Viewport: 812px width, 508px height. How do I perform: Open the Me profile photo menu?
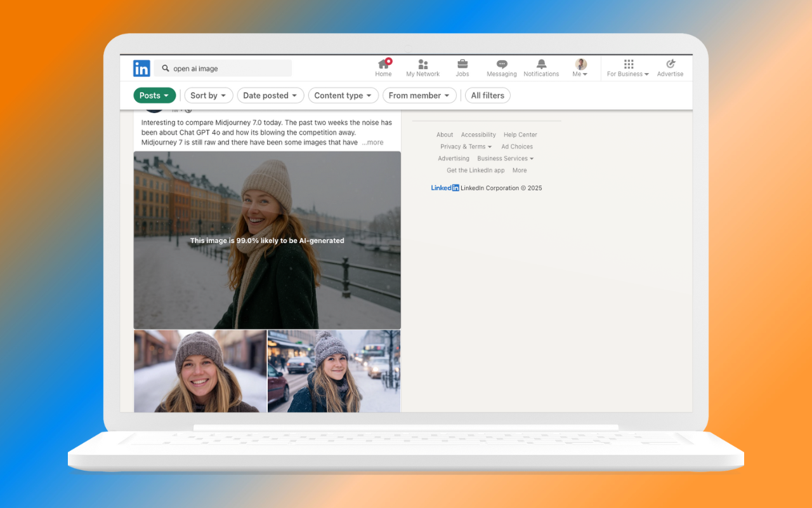[580, 63]
